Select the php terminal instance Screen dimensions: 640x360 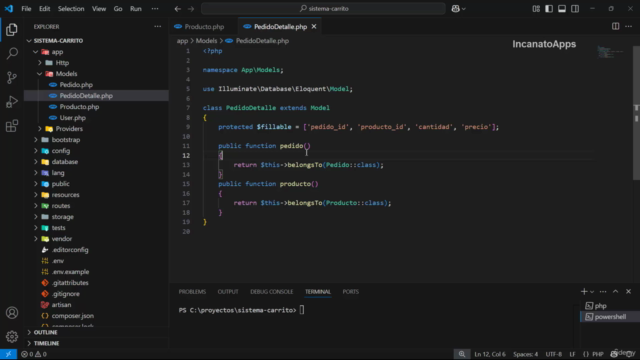(x=610, y=306)
